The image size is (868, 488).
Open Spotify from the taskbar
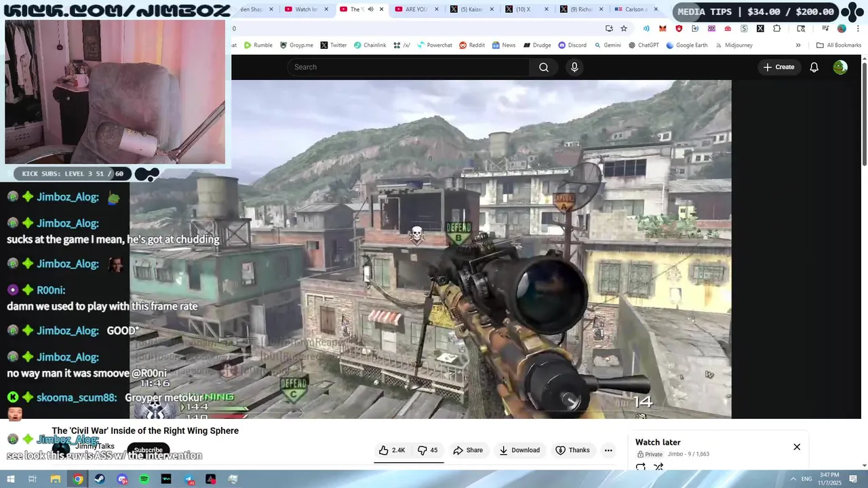point(144,479)
